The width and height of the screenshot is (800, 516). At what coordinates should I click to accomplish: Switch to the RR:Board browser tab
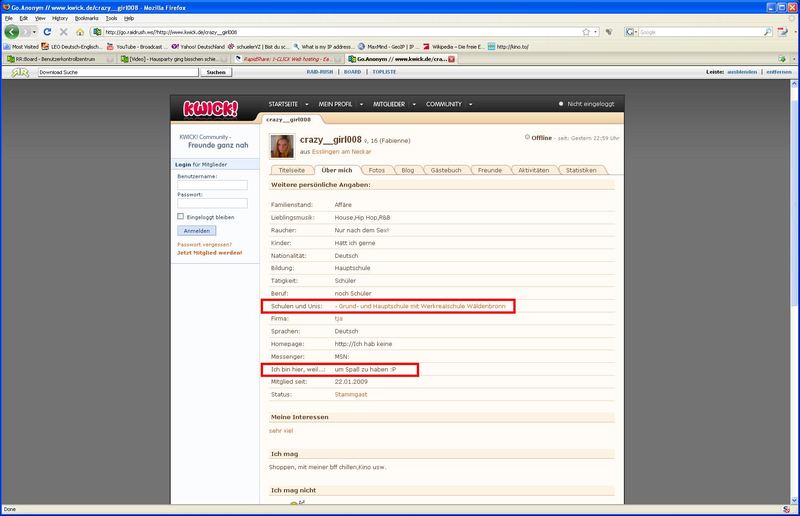pyautogui.click(x=60, y=59)
